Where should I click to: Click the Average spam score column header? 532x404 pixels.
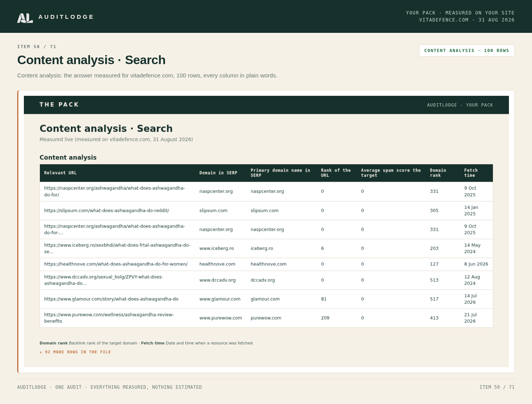tap(391, 173)
